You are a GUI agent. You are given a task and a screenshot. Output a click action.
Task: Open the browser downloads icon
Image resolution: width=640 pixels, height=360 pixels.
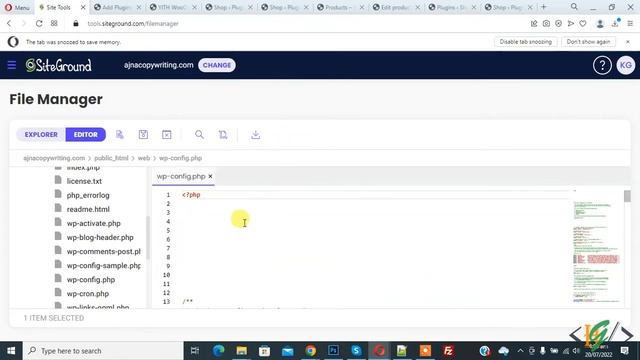pyautogui.click(x=615, y=24)
